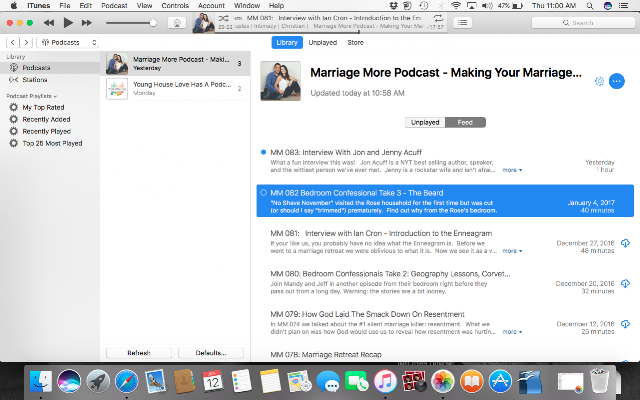Screen dimensions: 640x400
Task: Open the Top 25 Most Played playlist
Action: (52, 143)
